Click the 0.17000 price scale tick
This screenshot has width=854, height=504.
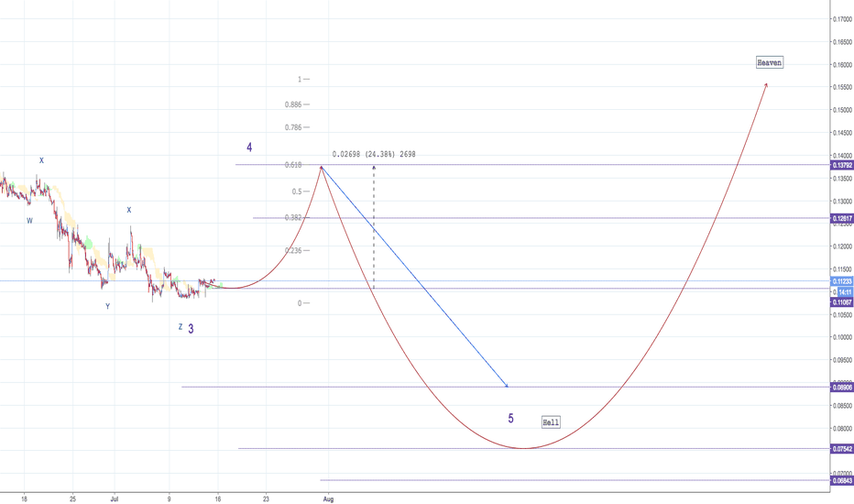pos(843,19)
